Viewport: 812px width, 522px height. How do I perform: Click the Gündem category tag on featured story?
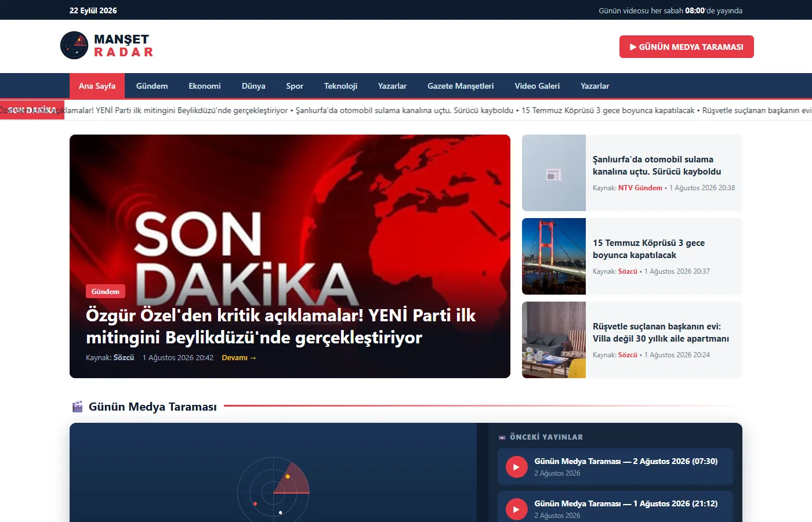coord(106,291)
